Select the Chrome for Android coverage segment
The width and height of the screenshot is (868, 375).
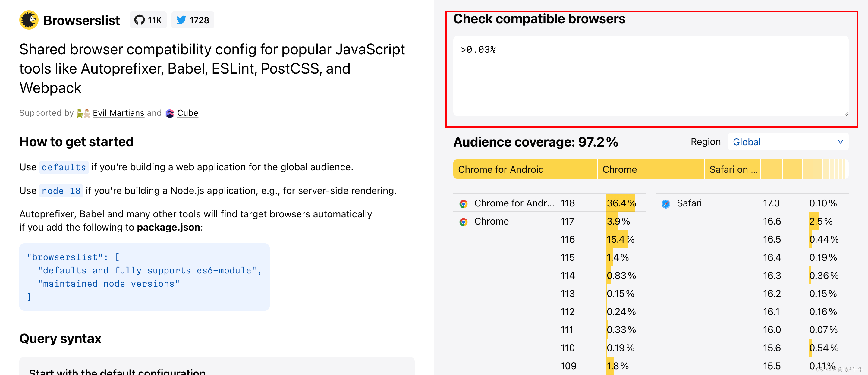click(525, 169)
